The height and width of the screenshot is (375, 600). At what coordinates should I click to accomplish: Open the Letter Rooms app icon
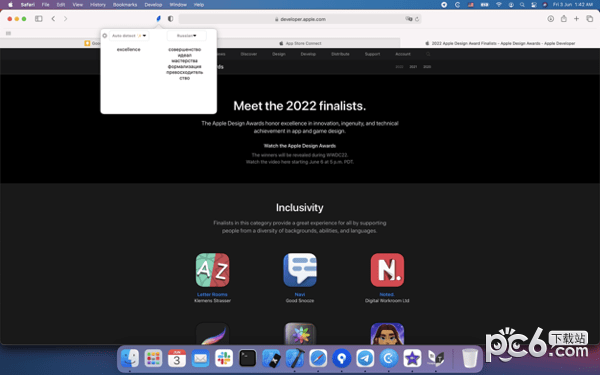tap(212, 270)
